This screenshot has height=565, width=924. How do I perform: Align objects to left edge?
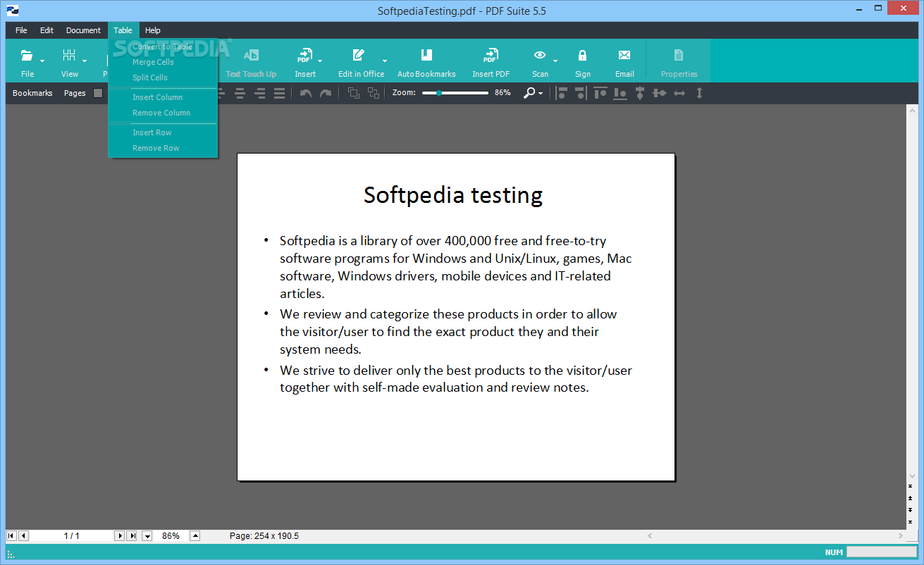(562, 93)
